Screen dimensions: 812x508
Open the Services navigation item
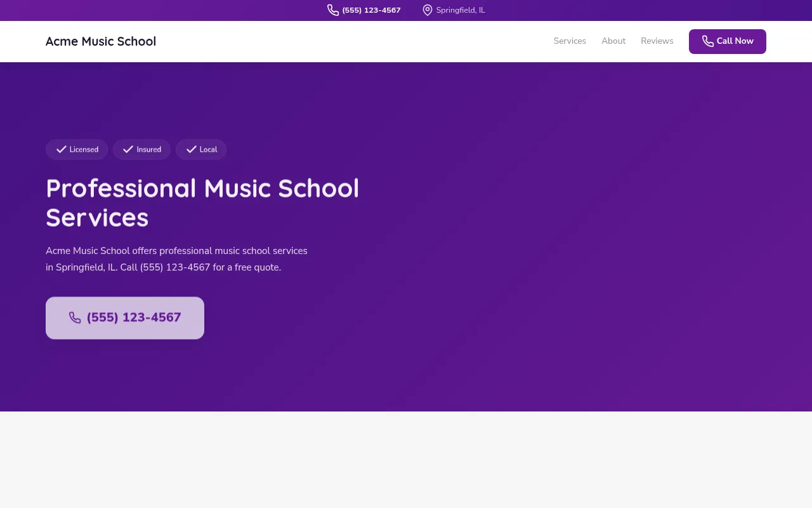tap(569, 41)
